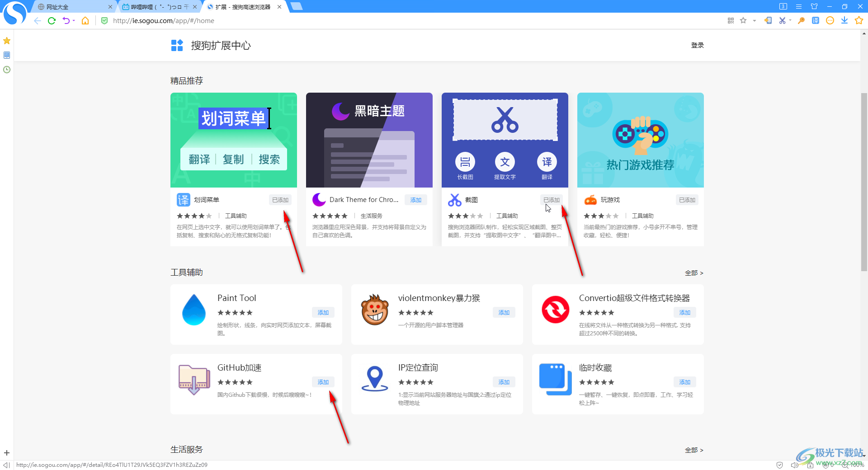Open the hamburger main menu
Image resolution: width=868 pixels, height=470 pixels.
(799, 6)
